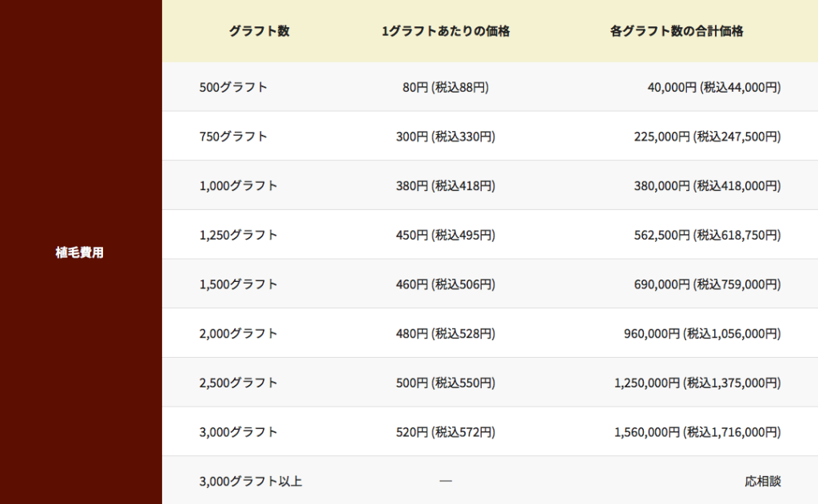Select the 225,000円 (税込247,500円) total
The width and height of the screenshot is (818, 504).
pos(707,137)
